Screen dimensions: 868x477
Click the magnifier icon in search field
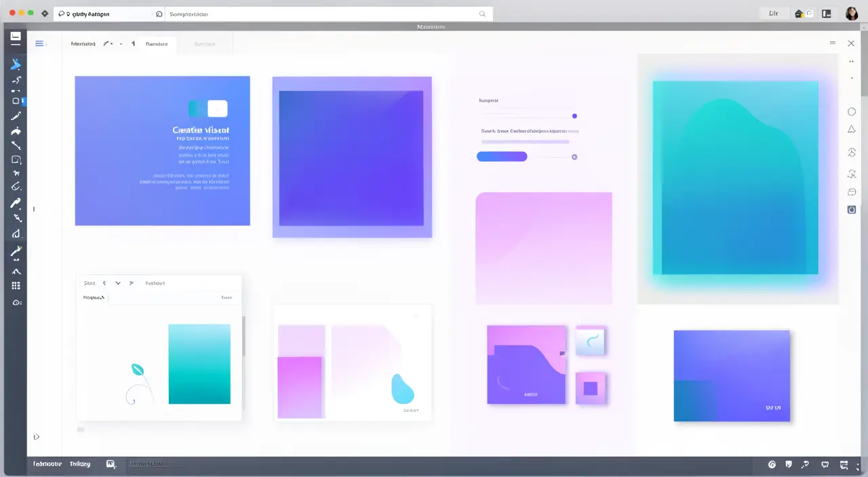(x=483, y=14)
